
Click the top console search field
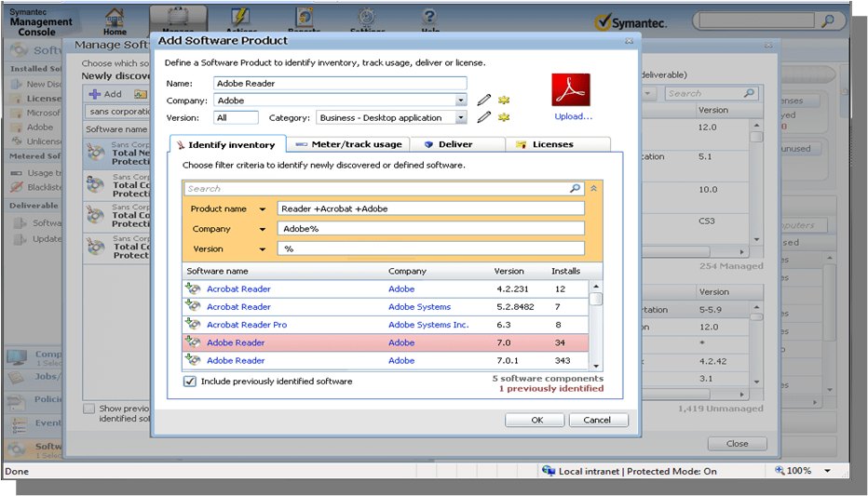757,21
